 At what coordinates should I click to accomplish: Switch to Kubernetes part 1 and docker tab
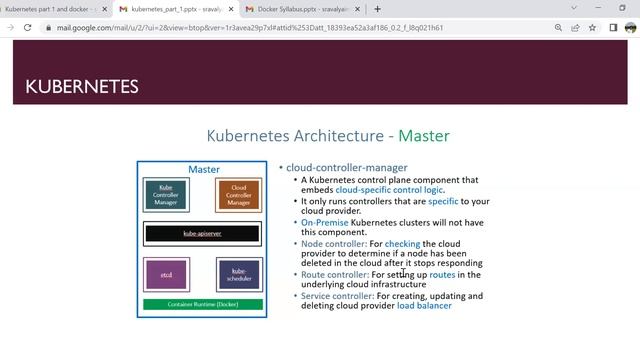pos(52,9)
